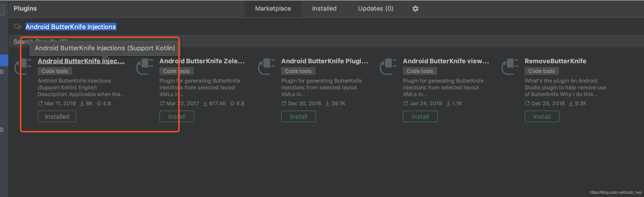Viewport: 644px width, 197px height.
Task: Click the RemoveButterKnife plugin icon
Action: [510, 66]
